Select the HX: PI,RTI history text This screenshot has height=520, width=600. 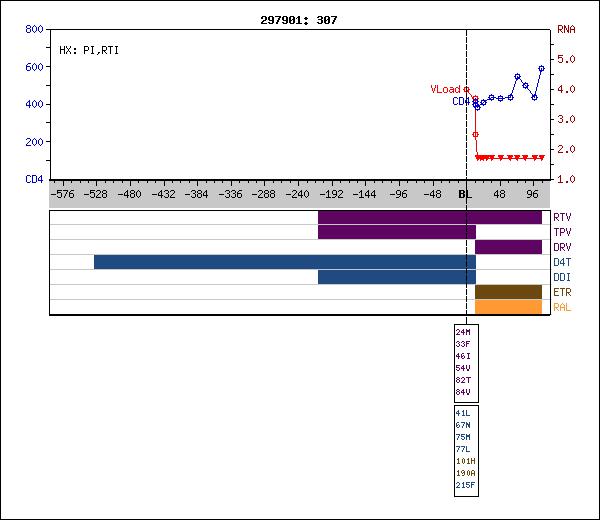(89, 49)
